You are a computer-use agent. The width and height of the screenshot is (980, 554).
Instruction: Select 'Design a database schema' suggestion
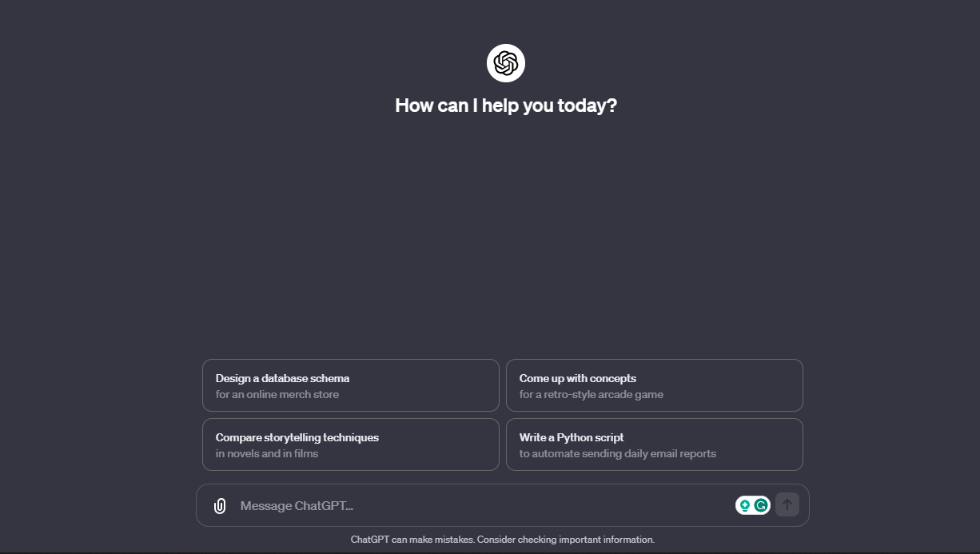click(351, 385)
